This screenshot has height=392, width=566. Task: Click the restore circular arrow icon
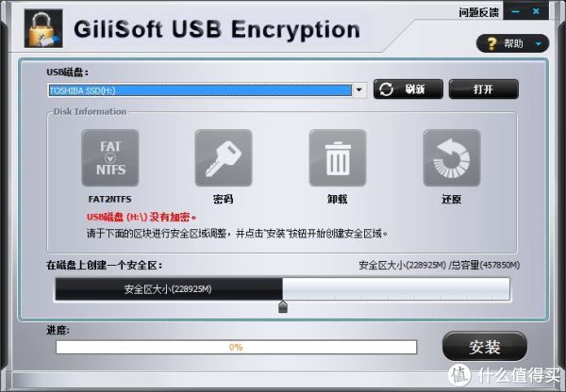[452, 158]
